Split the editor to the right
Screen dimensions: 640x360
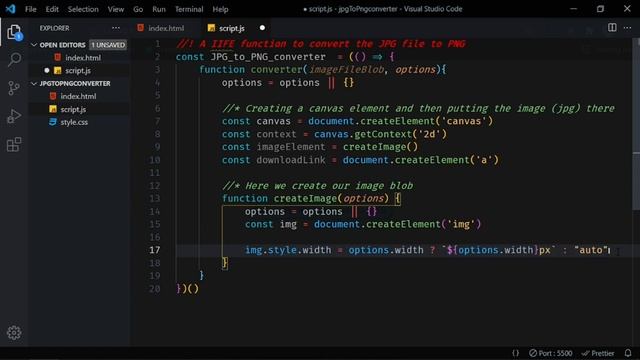[x=612, y=28]
